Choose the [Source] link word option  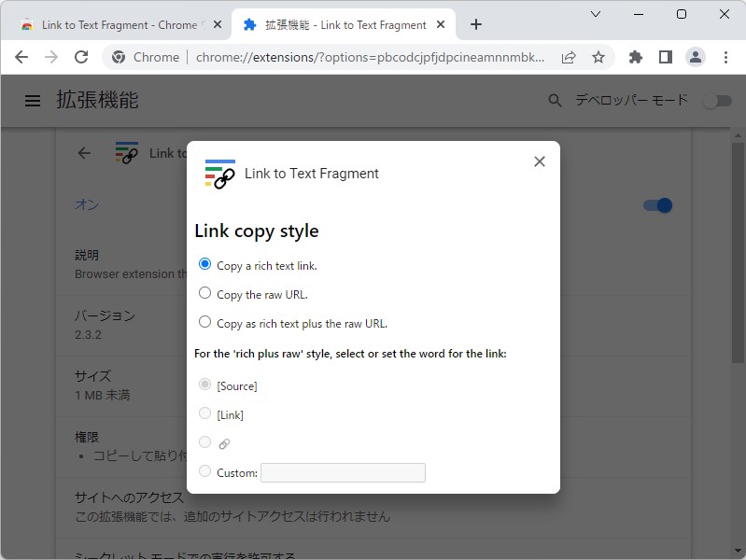point(204,385)
